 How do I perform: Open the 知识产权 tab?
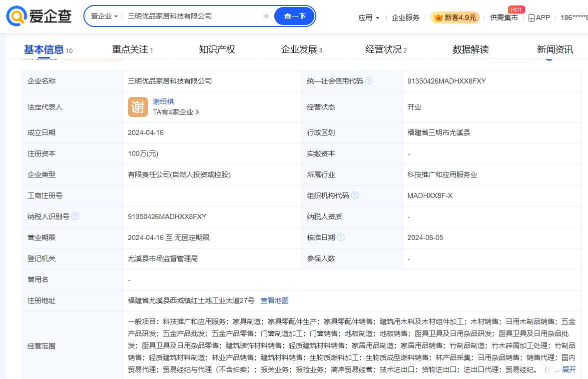(x=217, y=49)
